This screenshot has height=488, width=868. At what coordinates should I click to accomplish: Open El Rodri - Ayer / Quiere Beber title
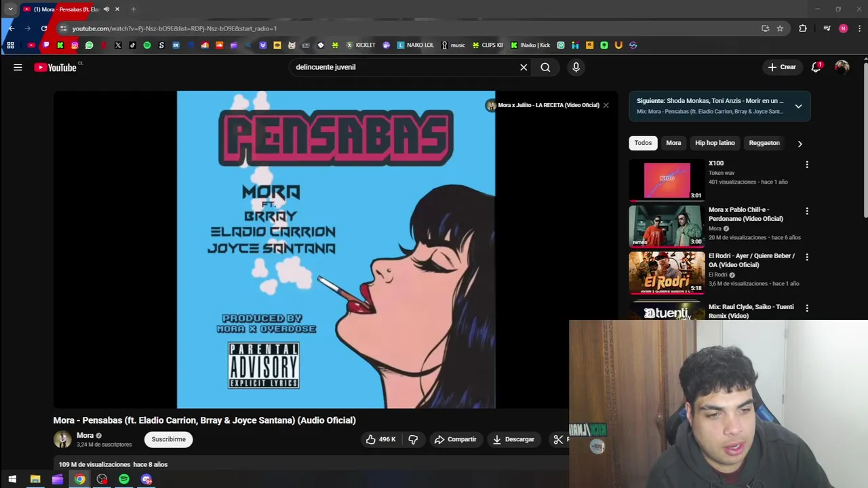click(x=751, y=260)
